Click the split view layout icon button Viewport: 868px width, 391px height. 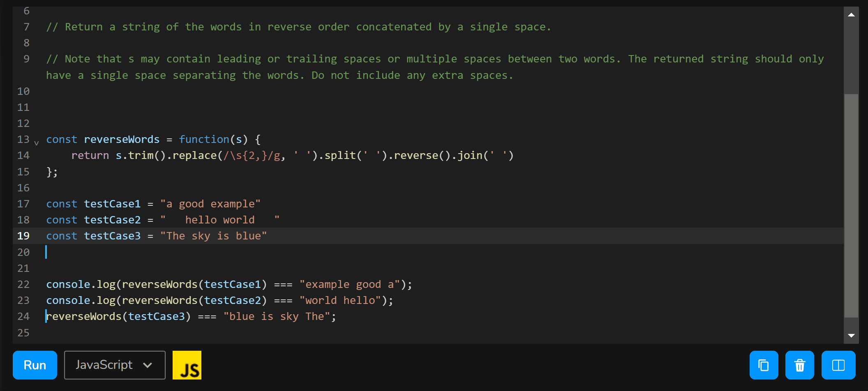[x=838, y=365]
